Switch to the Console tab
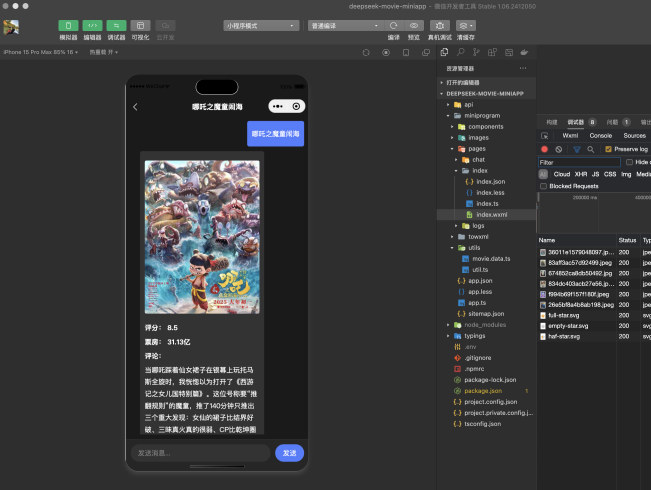Image resolution: width=651 pixels, height=490 pixels. 600,135
